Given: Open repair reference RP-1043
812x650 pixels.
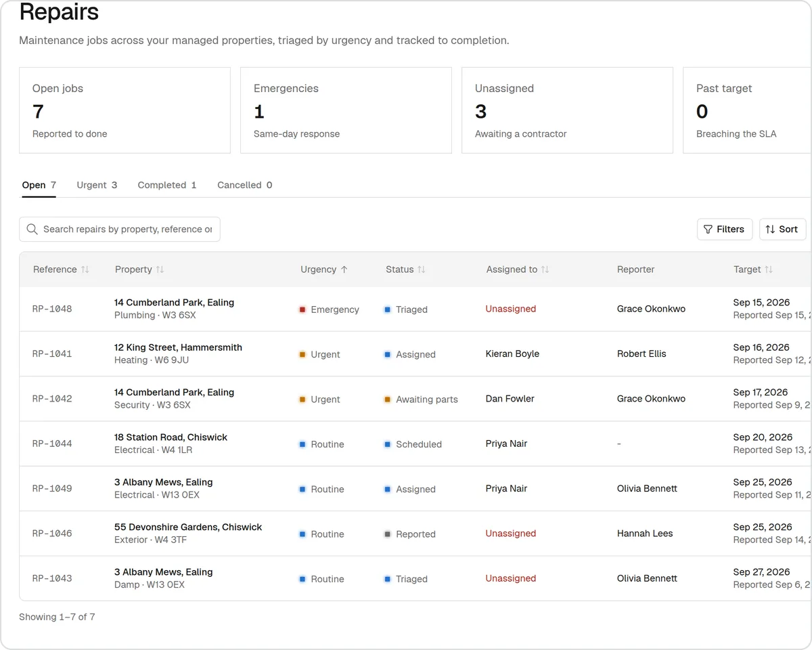Looking at the screenshot, I should 52,578.
